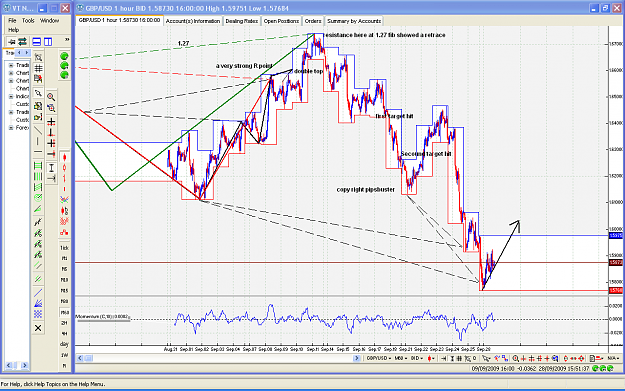Toggle the filled red candlestick chart type
The image size is (625, 391).
coord(64,158)
